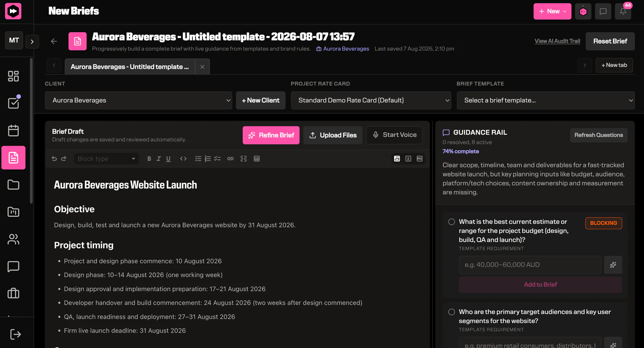Click Upload Files
The image size is (644, 348).
pyautogui.click(x=333, y=135)
